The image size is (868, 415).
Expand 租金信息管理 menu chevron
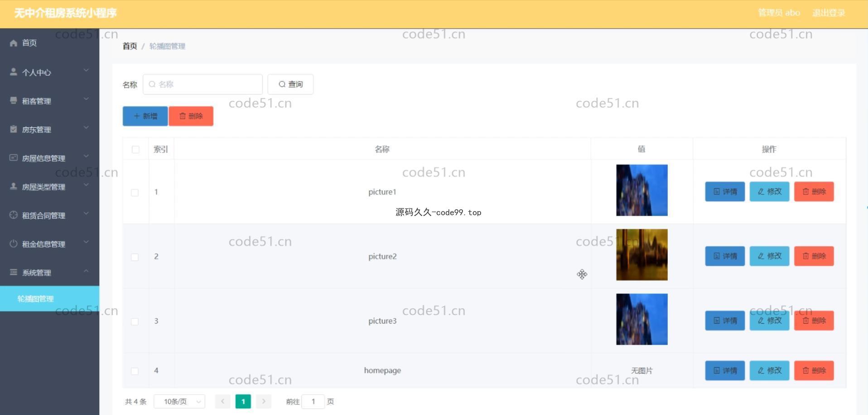coord(86,242)
